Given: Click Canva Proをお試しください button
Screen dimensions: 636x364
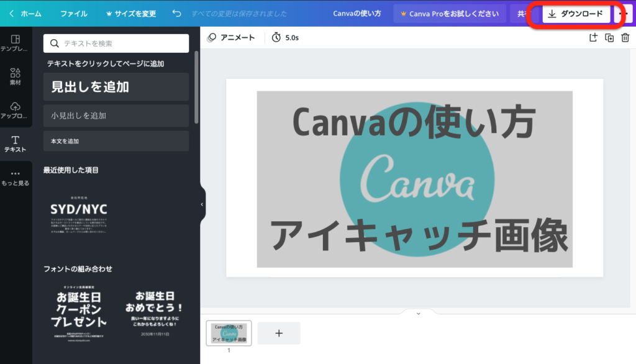Looking at the screenshot, I should click(450, 14).
